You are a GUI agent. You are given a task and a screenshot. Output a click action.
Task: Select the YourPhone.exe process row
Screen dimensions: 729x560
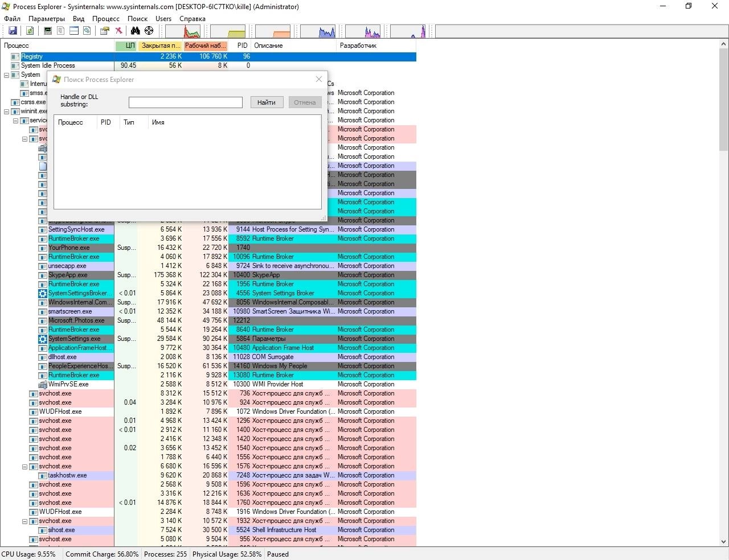tap(208, 248)
